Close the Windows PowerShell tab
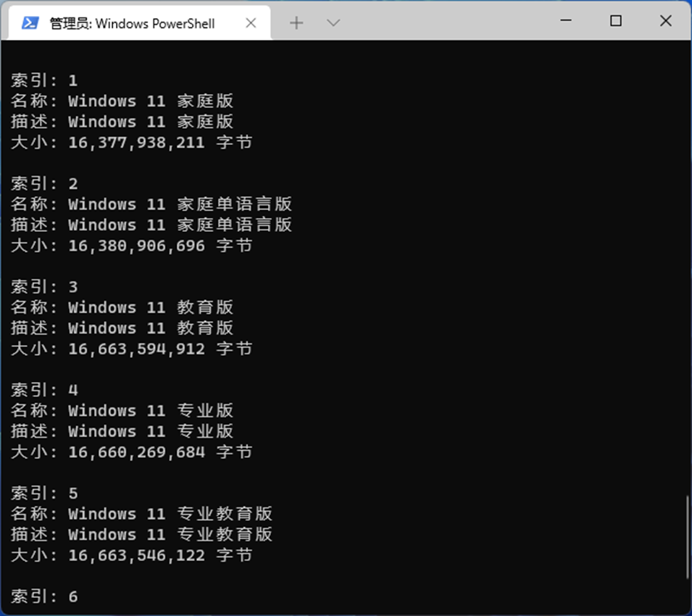The width and height of the screenshot is (692, 616). tap(251, 23)
